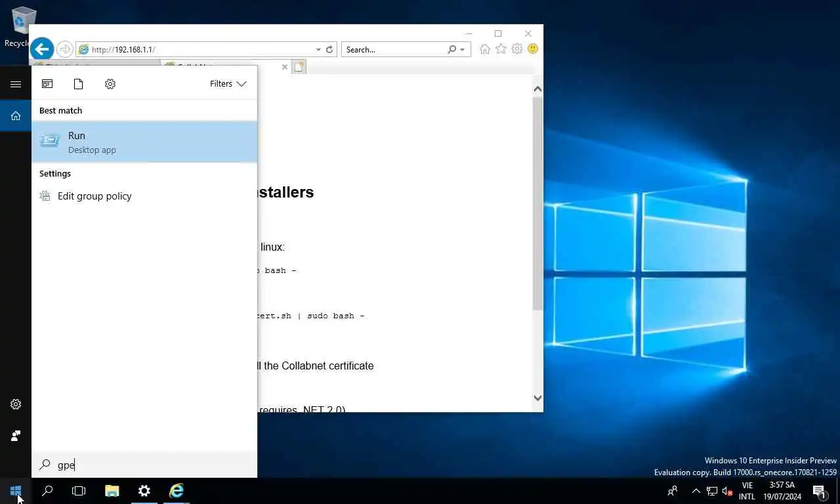Click the IE scrollbar down arrow
Viewport: 840px width, 504px height.
pos(537,398)
